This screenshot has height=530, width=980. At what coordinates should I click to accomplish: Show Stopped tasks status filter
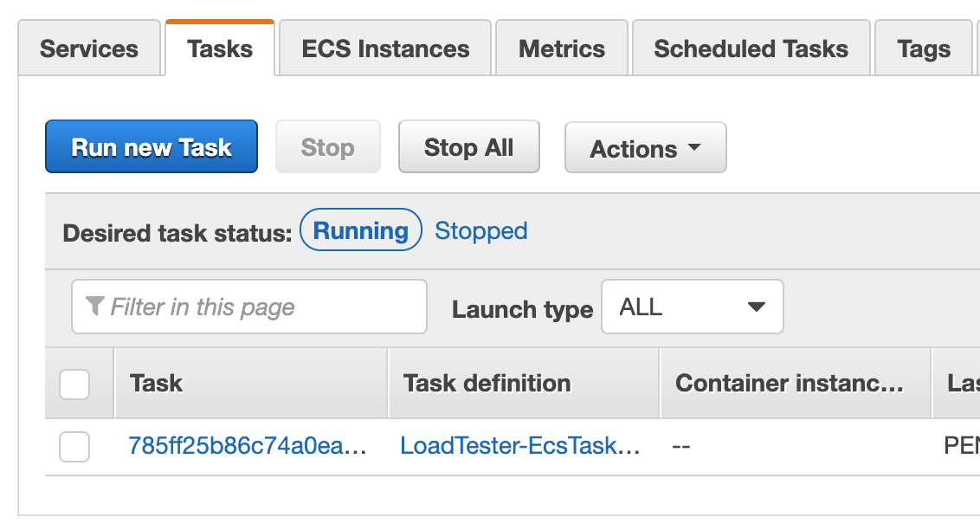pyautogui.click(x=480, y=230)
